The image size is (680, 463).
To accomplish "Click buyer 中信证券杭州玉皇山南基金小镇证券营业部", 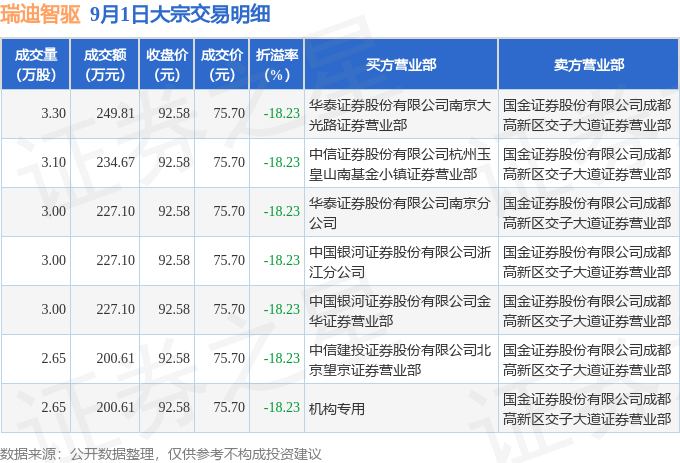I will click(x=399, y=164).
